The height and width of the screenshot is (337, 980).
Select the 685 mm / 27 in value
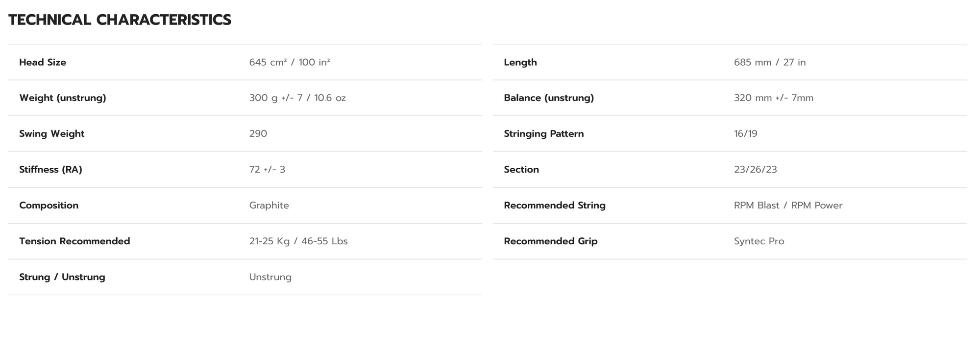(x=769, y=62)
